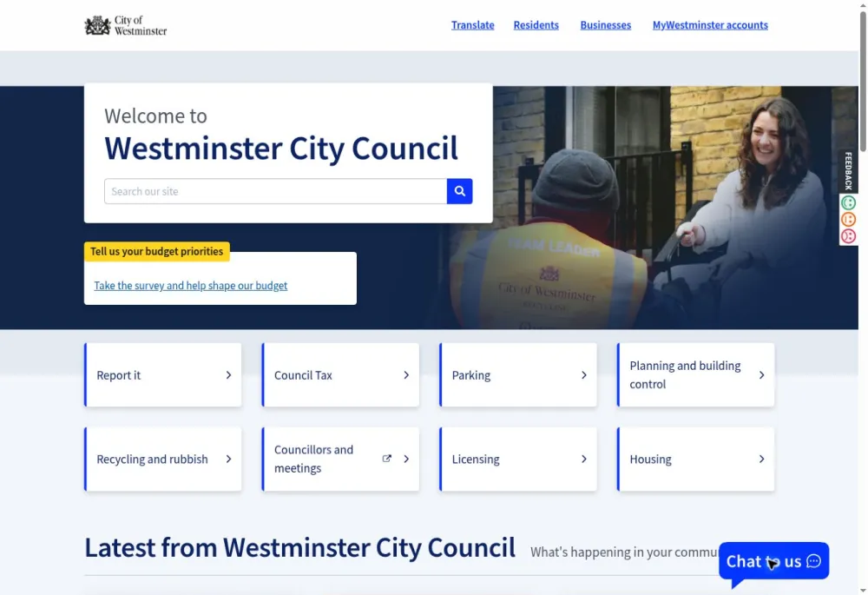Screen dimensions: 868x595
Task: Open the Housing page
Action: [696, 459]
